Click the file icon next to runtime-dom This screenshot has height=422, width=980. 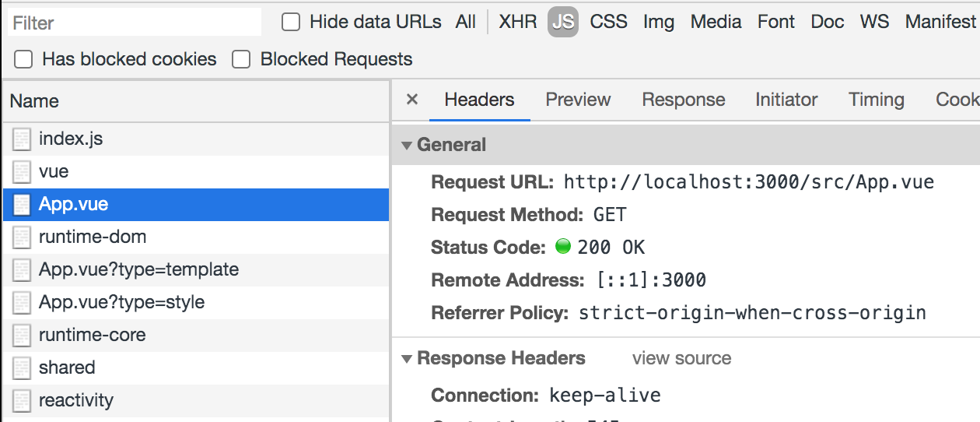(23, 237)
